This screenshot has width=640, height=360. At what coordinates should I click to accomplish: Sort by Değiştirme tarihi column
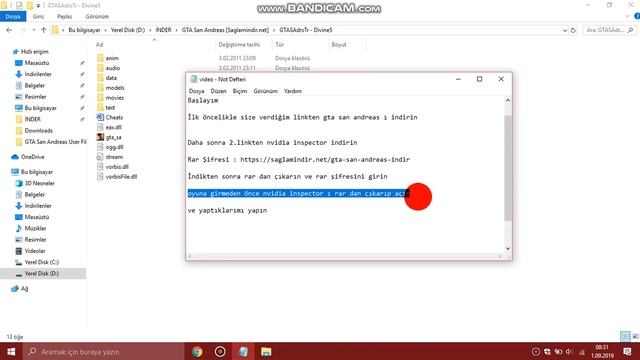click(x=239, y=44)
